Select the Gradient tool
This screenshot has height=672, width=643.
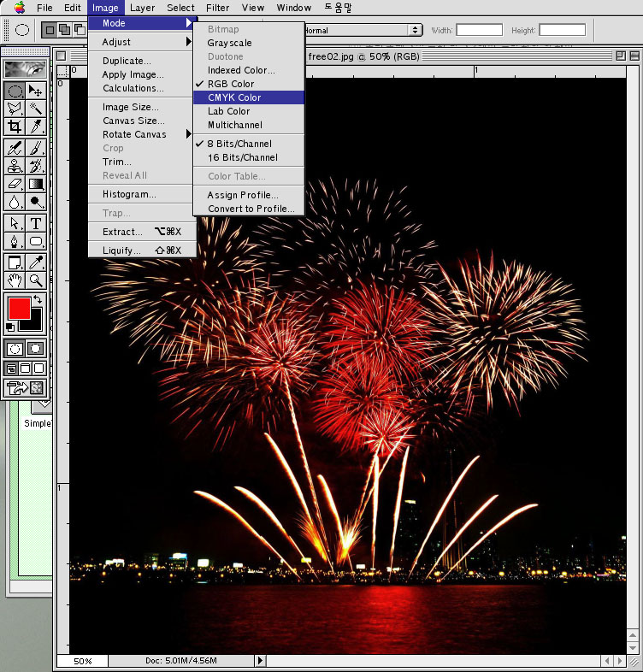(x=37, y=184)
